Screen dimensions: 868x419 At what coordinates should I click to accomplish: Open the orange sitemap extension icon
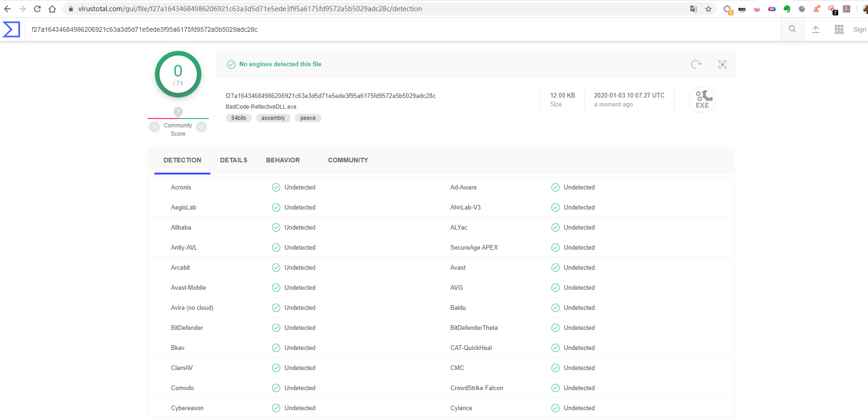point(817,9)
